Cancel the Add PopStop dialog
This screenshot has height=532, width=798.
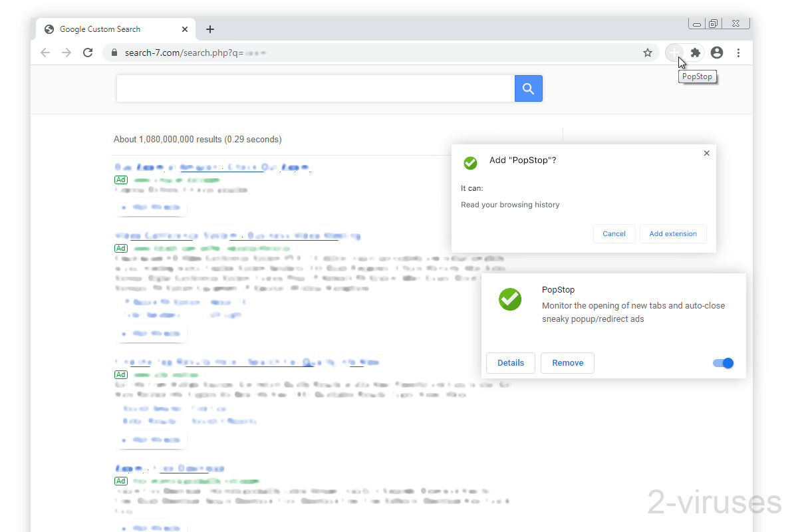pos(614,233)
